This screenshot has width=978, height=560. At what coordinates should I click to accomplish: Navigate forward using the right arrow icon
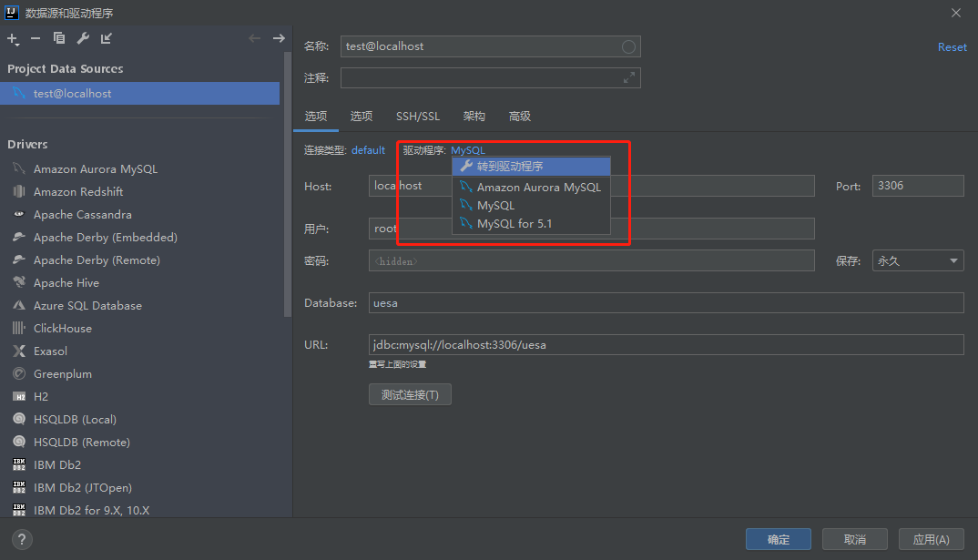279,39
